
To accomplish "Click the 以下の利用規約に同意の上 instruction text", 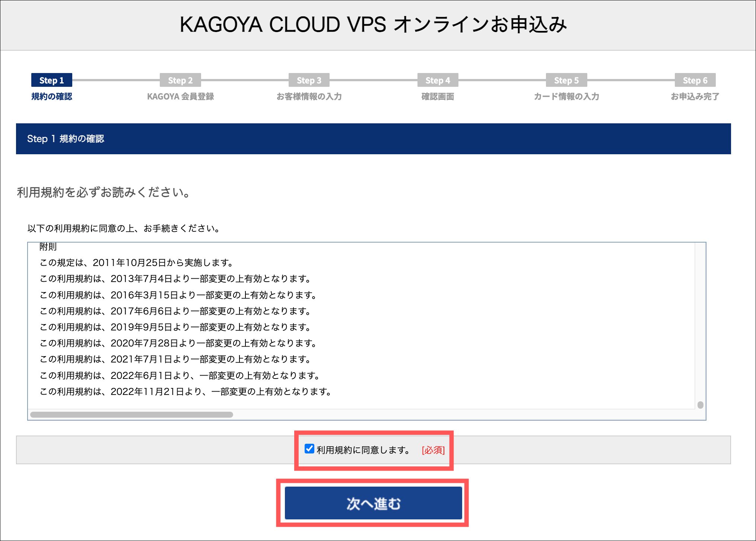I will [124, 228].
